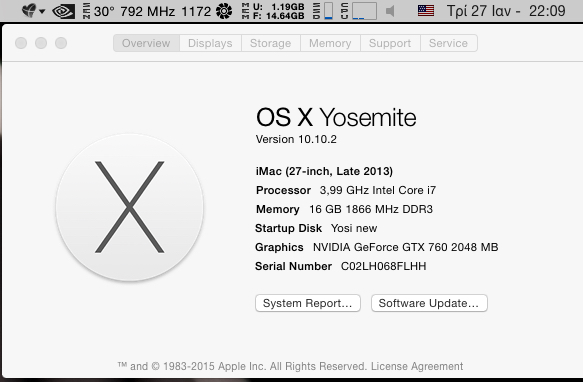The width and height of the screenshot is (583, 382).
Task: Click the 1172 fan RPM reading
Action: (x=196, y=12)
